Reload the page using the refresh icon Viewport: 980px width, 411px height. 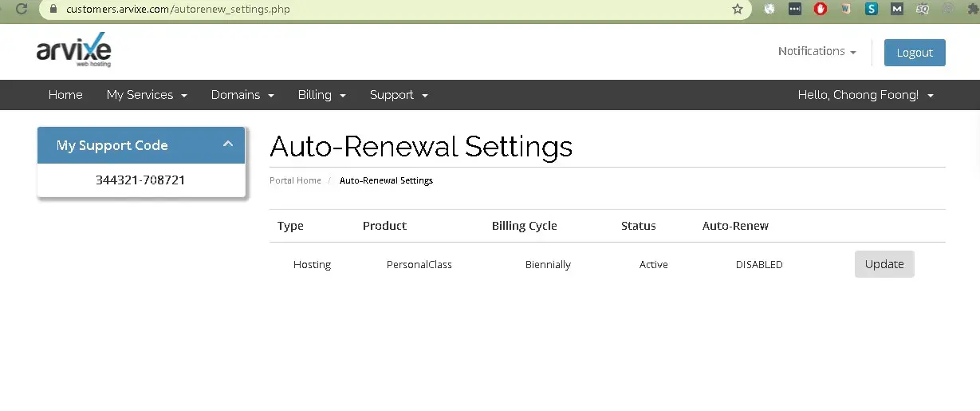point(22,9)
